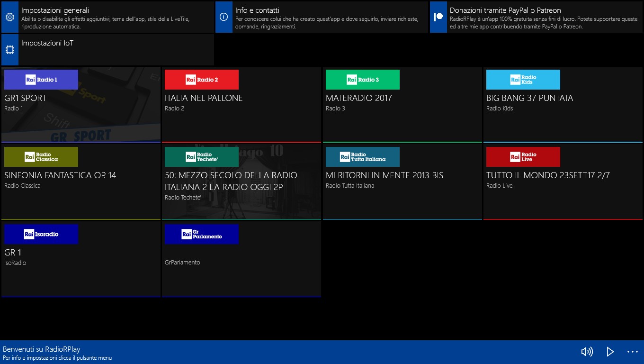Select the GR 1 IsoRadio program title
644x364 pixels.
coord(13,253)
